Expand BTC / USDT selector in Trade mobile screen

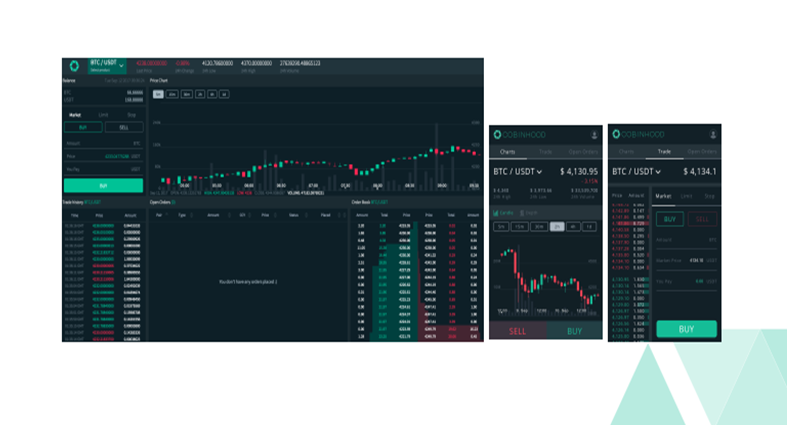pos(636,172)
